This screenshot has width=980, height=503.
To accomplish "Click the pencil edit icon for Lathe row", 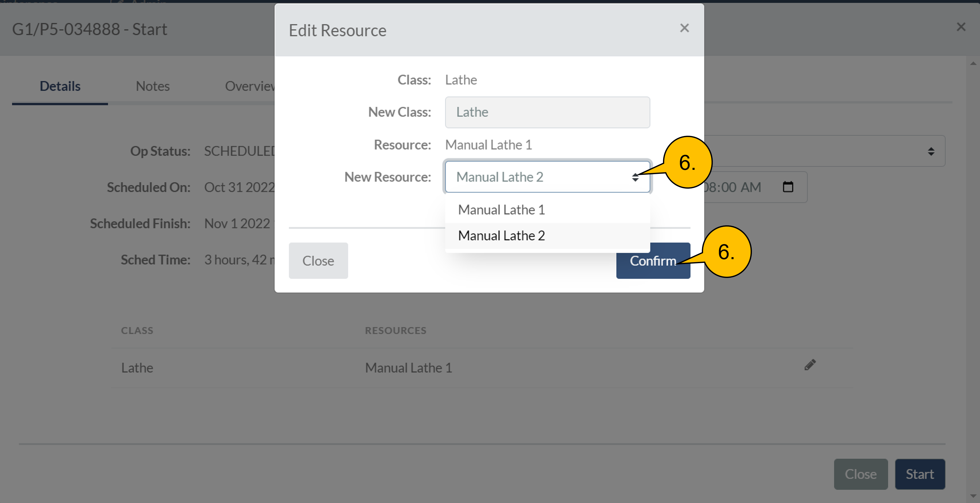I will click(810, 365).
